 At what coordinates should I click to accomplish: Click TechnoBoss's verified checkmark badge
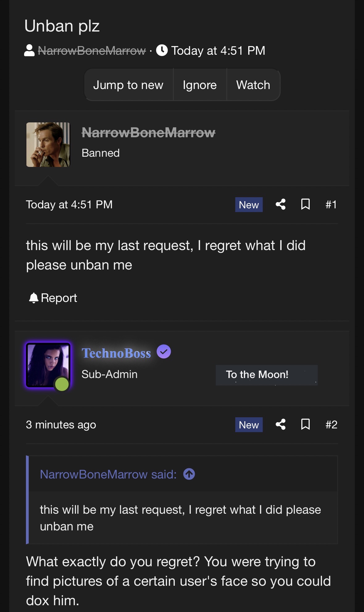[164, 352]
